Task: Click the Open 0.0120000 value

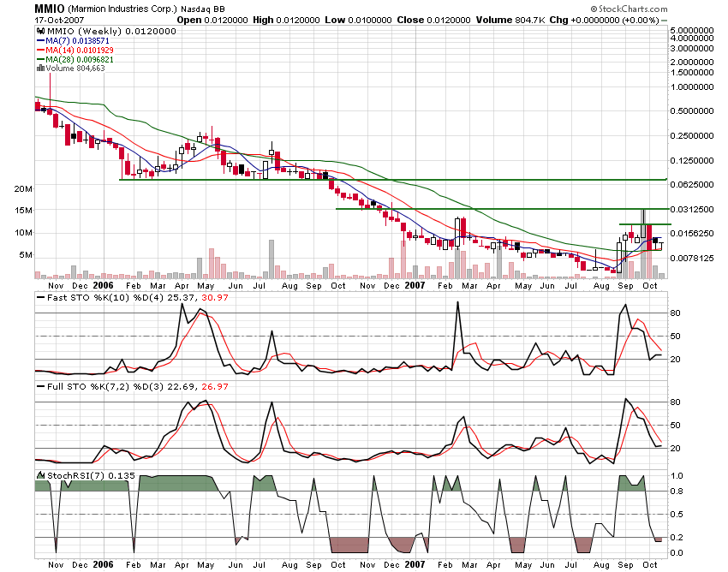Action: point(213,20)
